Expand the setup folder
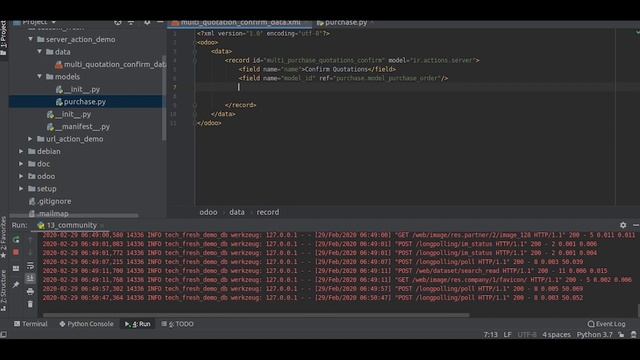Image resolution: width=640 pixels, height=360 pixels. point(21,189)
